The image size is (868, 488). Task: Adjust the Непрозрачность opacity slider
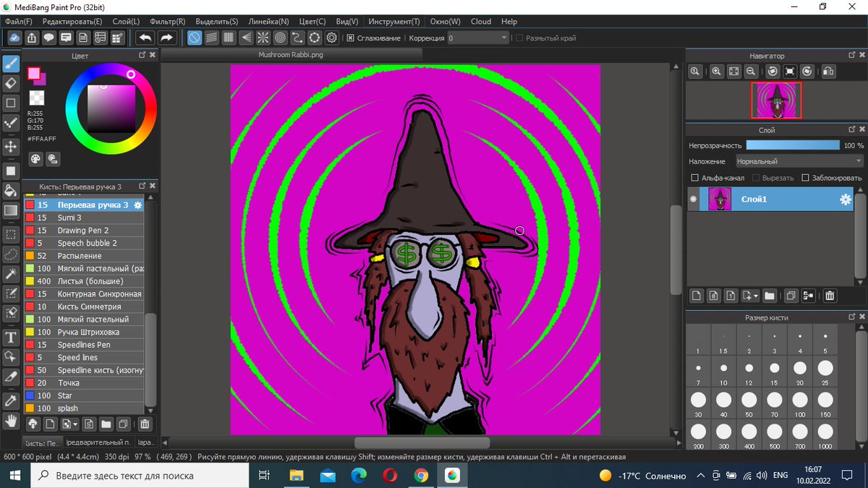click(793, 145)
